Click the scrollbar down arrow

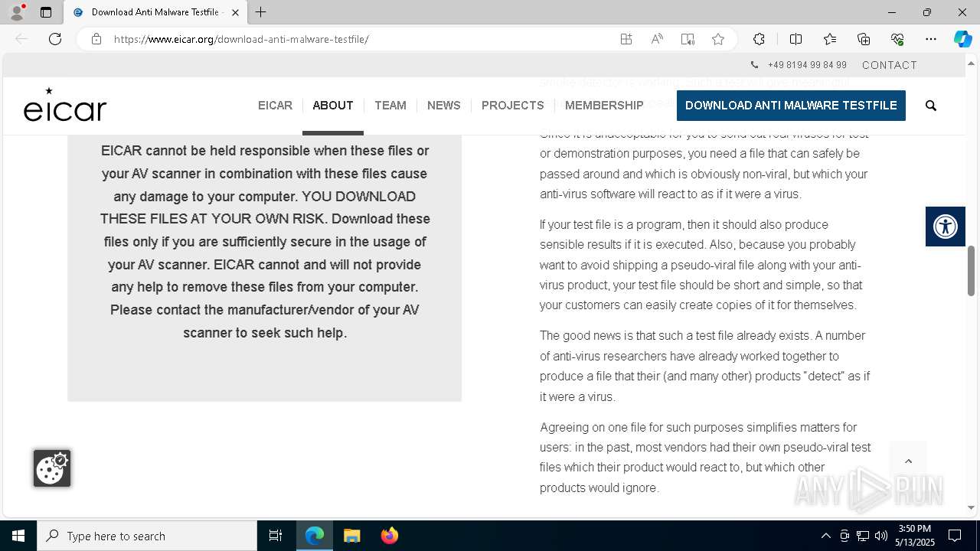pyautogui.click(x=971, y=507)
